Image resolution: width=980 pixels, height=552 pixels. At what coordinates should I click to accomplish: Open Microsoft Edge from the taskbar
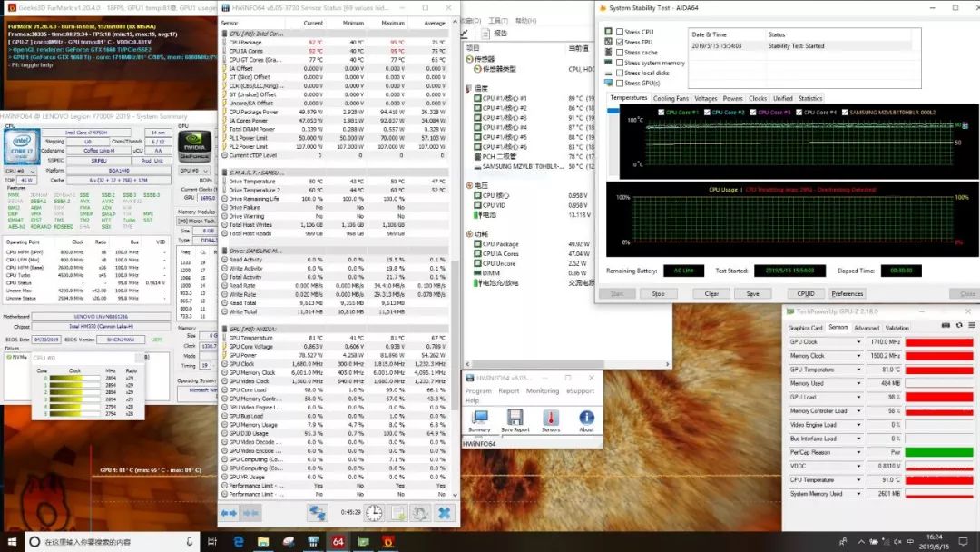coord(239,542)
